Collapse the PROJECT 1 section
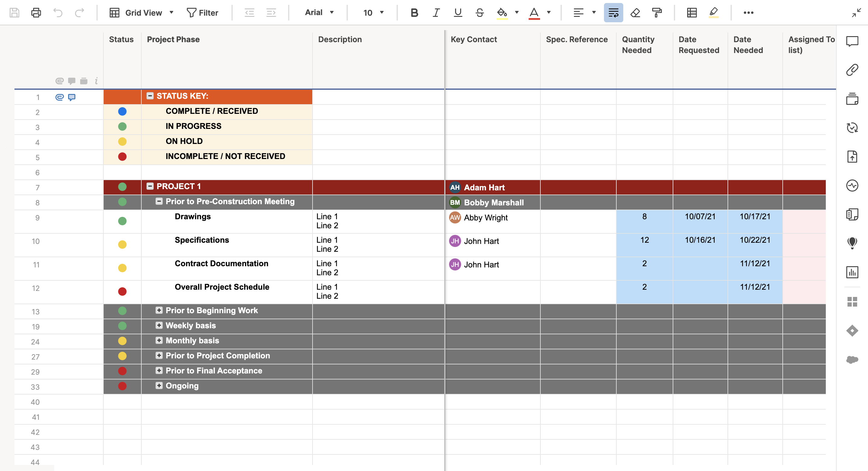868x471 pixels. tap(150, 186)
